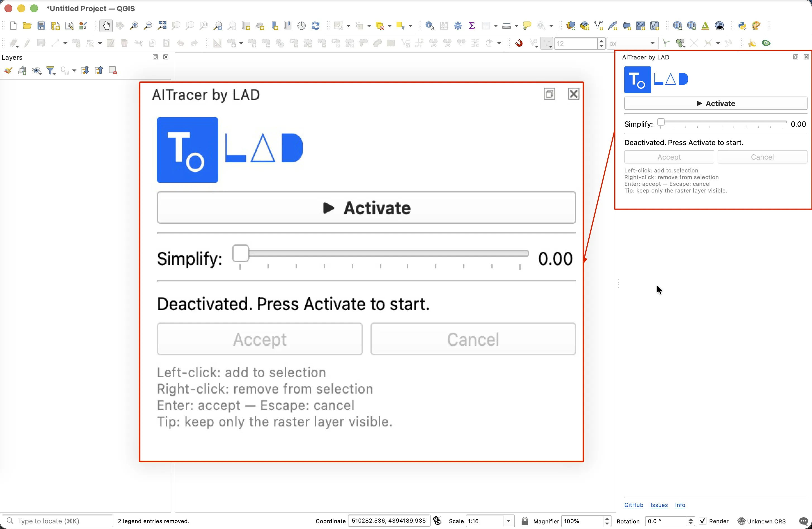This screenshot has width=812, height=529.
Task: Click Cancel in the docked AITracer panel
Action: point(762,157)
